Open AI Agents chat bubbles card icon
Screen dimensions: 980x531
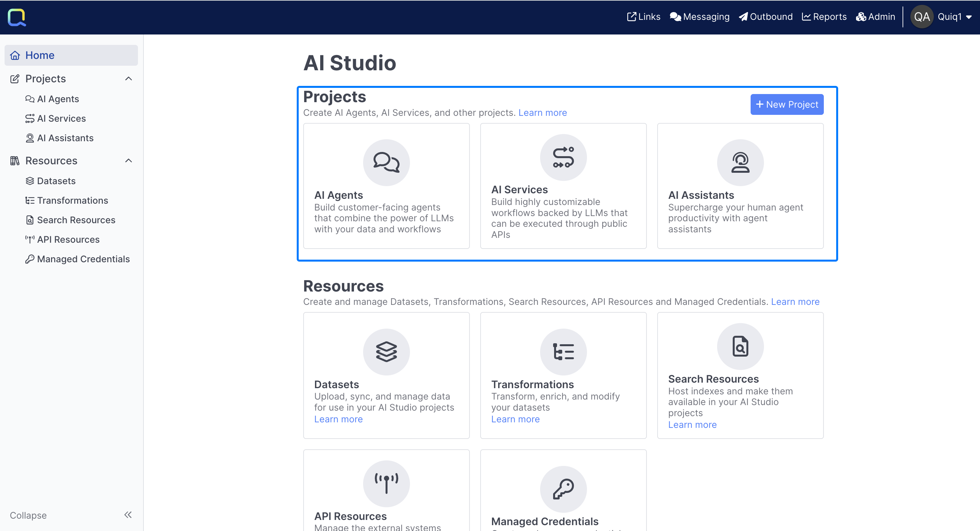(386, 162)
